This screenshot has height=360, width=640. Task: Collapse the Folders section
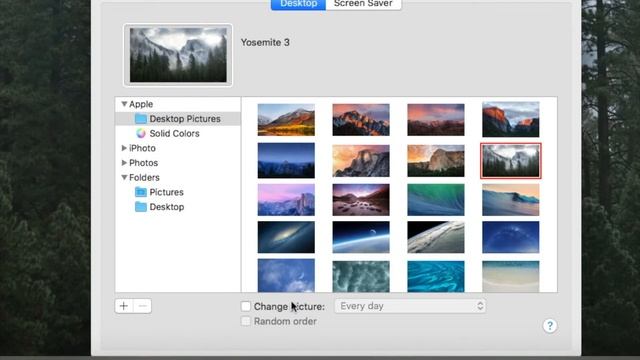pyautogui.click(x=124, y=178)
